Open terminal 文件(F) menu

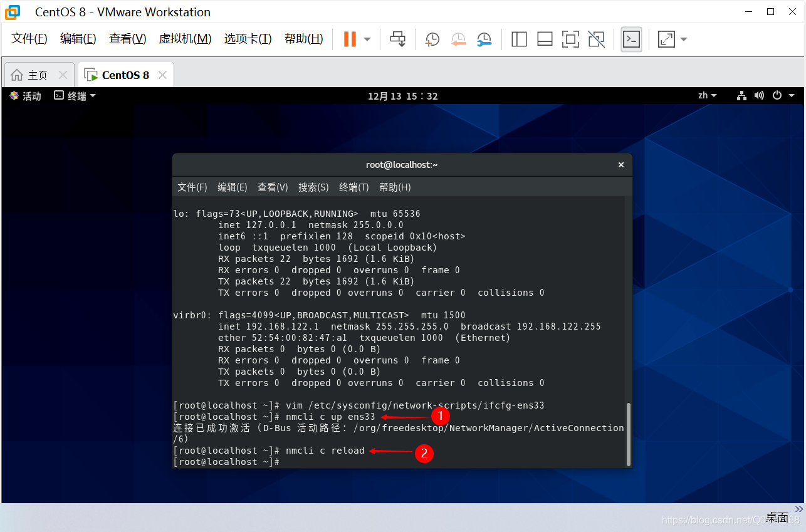click(192, 187)
